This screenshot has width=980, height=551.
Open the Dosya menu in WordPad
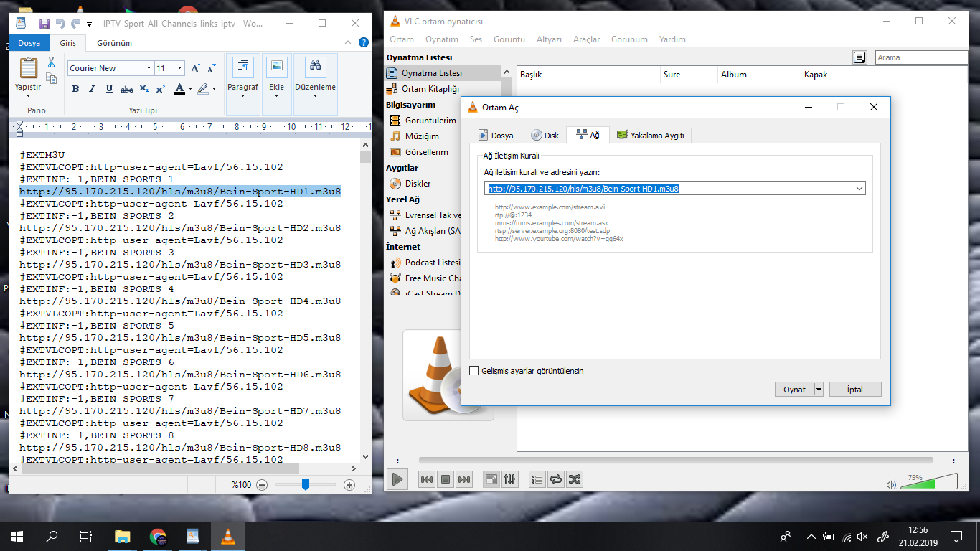click(29, 43)
